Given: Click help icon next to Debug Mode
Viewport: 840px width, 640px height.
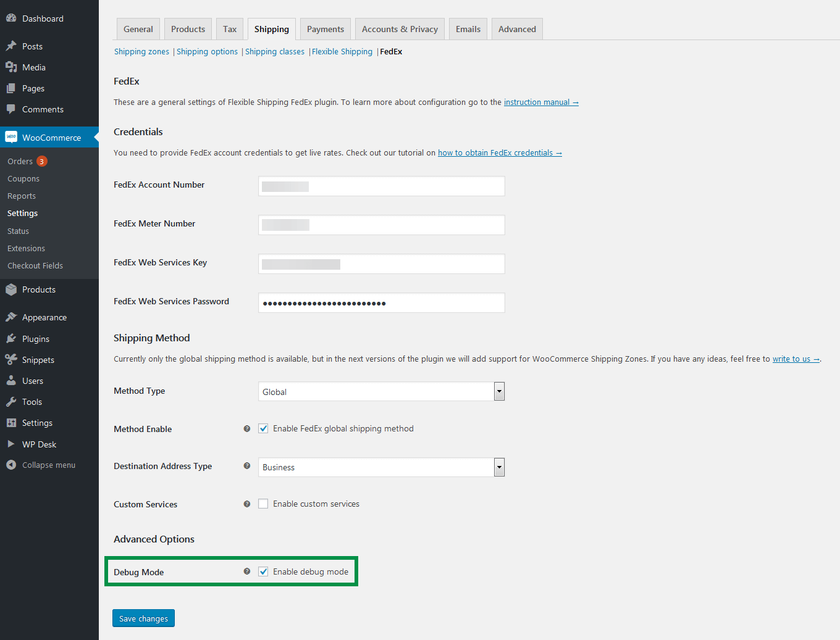Looking at the screenshot, I should tap(247, 571).
